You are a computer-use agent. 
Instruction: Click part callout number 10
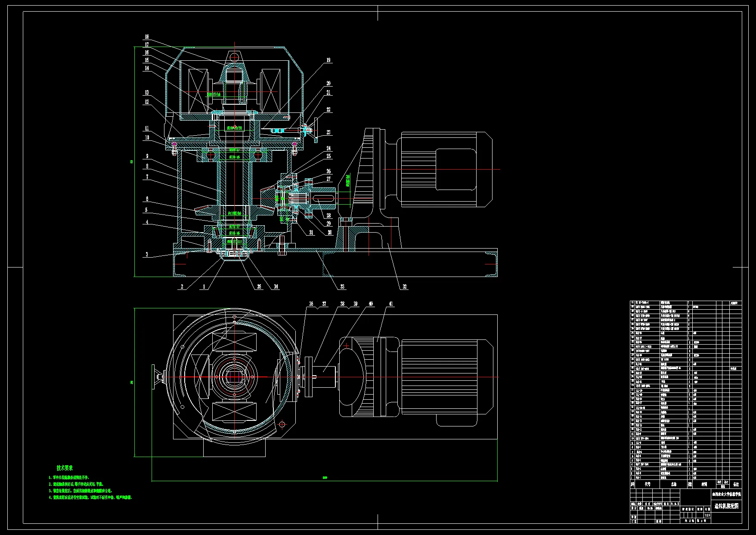click(x=147, y=137)
